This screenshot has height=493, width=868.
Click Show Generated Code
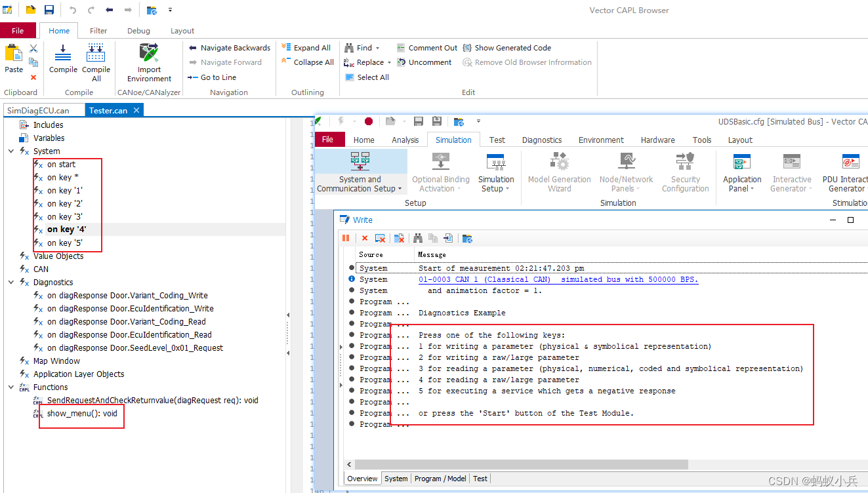(507, 48)
